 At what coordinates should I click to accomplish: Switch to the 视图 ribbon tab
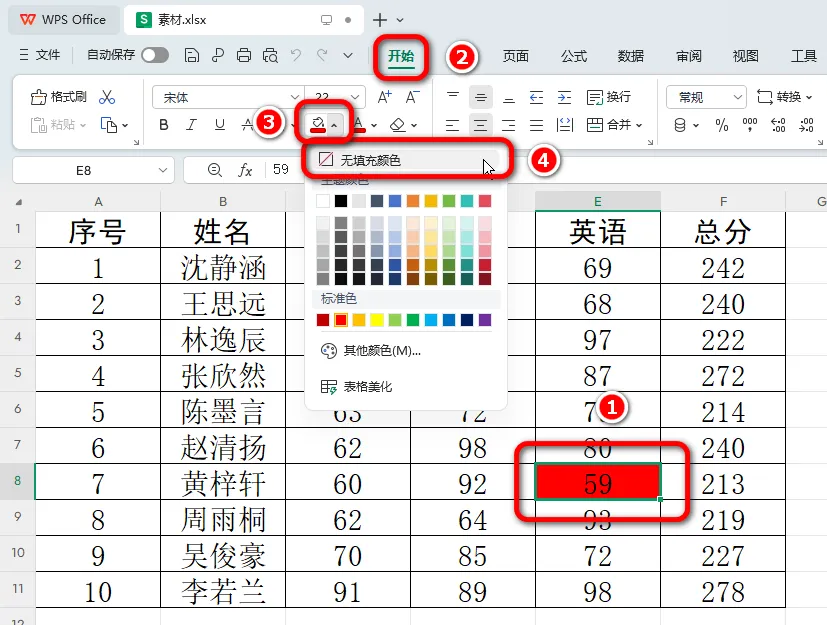click(745, 56)
